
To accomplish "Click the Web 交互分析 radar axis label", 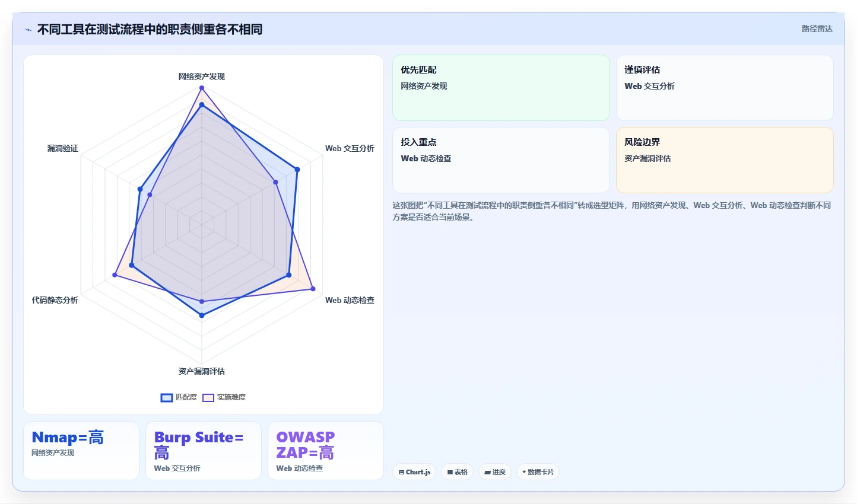I will click(x=350, y=148).
